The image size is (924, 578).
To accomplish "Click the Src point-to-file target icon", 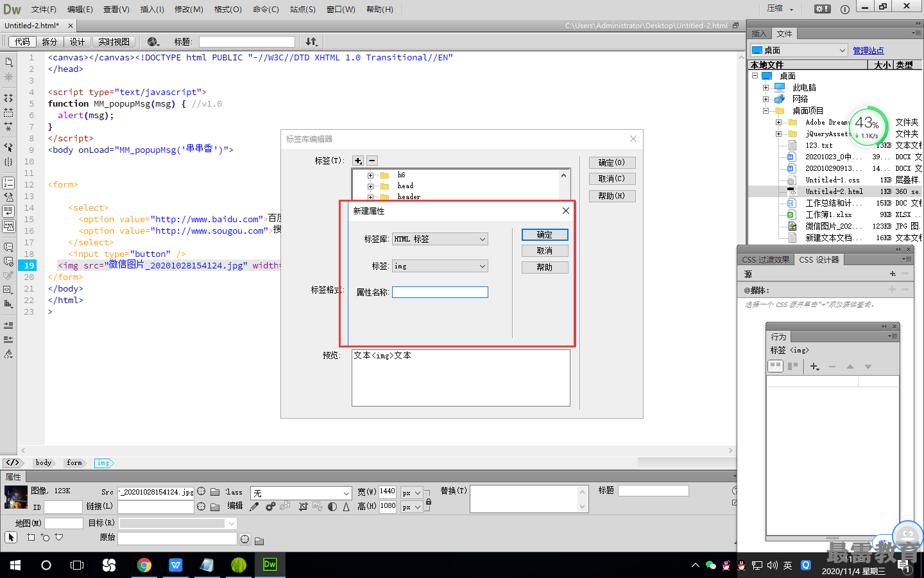I will (x=201, y=491).
